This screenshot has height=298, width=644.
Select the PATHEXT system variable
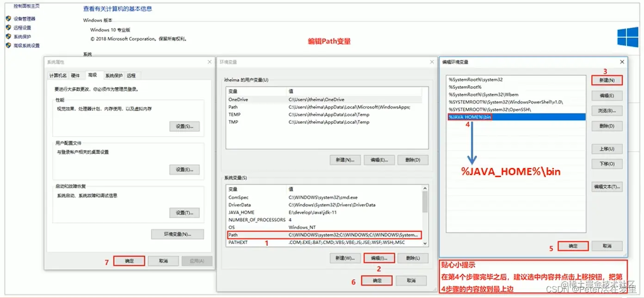pyautogui.click(x=324, y=242)
